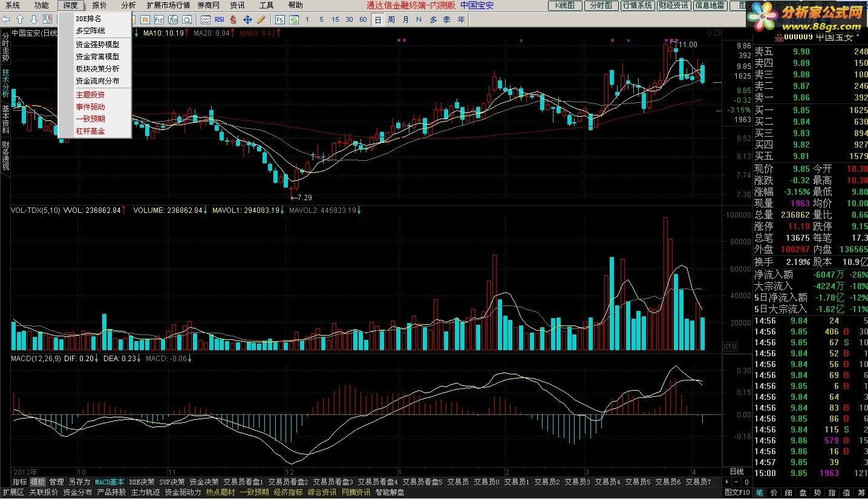The image size is (868, 499).
Task: Click the back arrow toolbar icon
Action: [6, 19]
